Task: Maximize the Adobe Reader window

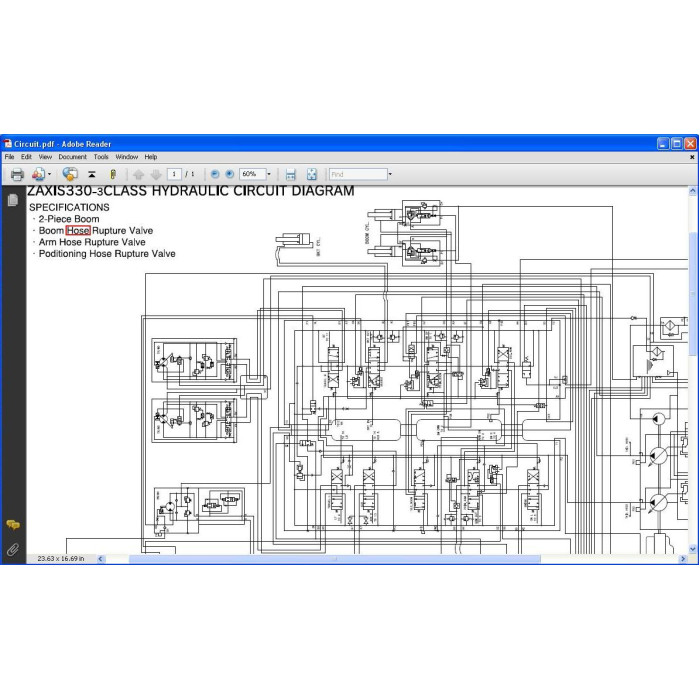Action: pos(677,144)
